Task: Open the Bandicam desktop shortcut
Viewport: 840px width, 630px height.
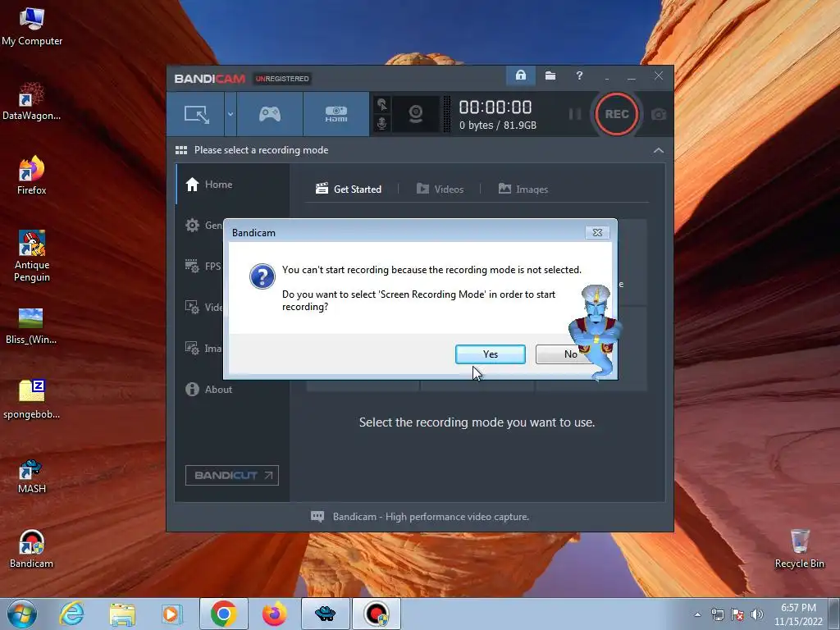Action: [32, 549]
